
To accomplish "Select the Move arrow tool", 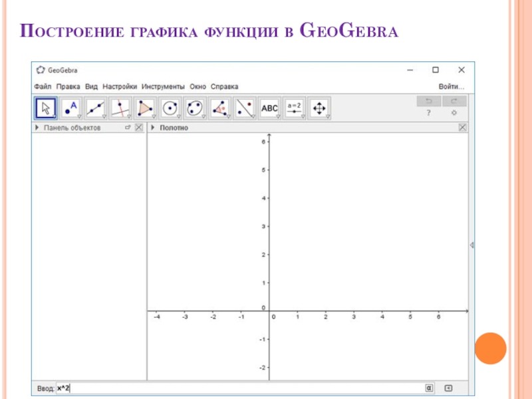I will pyautogui.click(x=46, y=108).
